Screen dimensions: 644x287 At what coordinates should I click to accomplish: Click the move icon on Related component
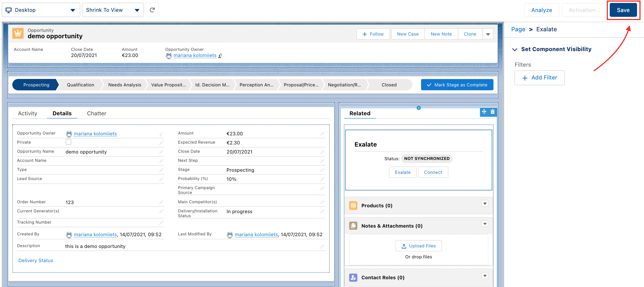click(484, 112)
